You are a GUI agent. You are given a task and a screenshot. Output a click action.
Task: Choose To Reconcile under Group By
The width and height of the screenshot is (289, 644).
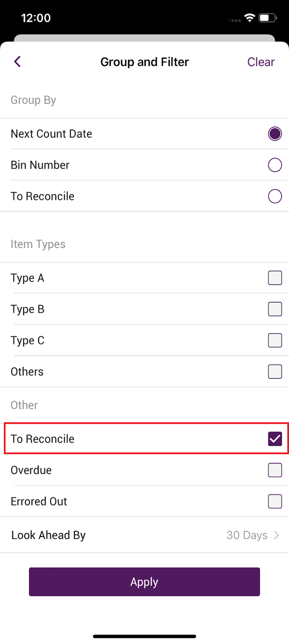(x=275, y=196)
